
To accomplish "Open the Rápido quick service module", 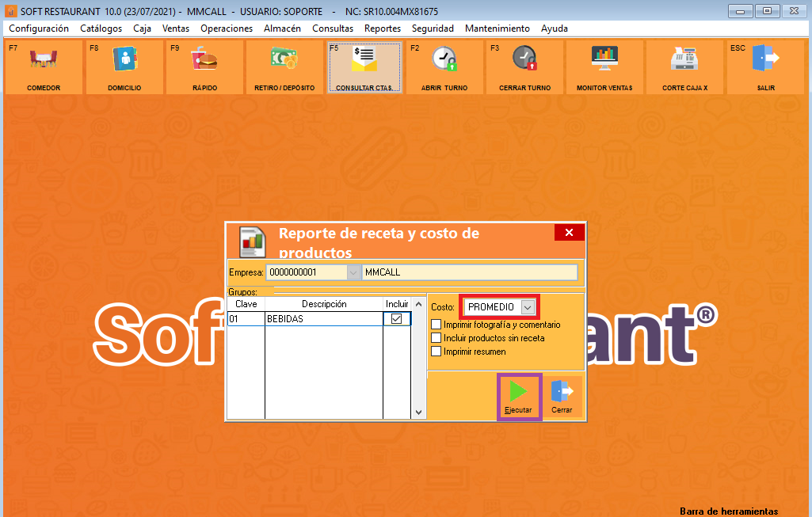I will (204, 67).
